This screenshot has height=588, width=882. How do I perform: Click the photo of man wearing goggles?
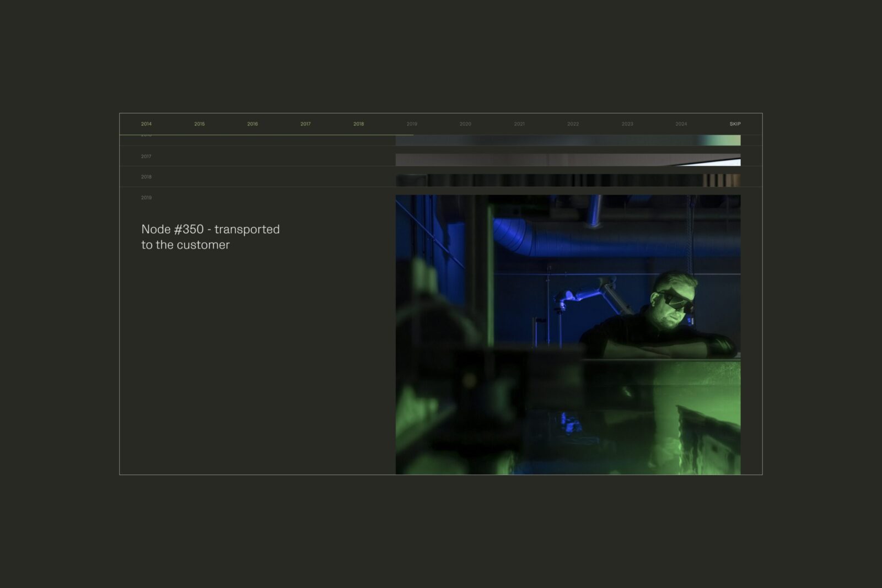[568, 334]
